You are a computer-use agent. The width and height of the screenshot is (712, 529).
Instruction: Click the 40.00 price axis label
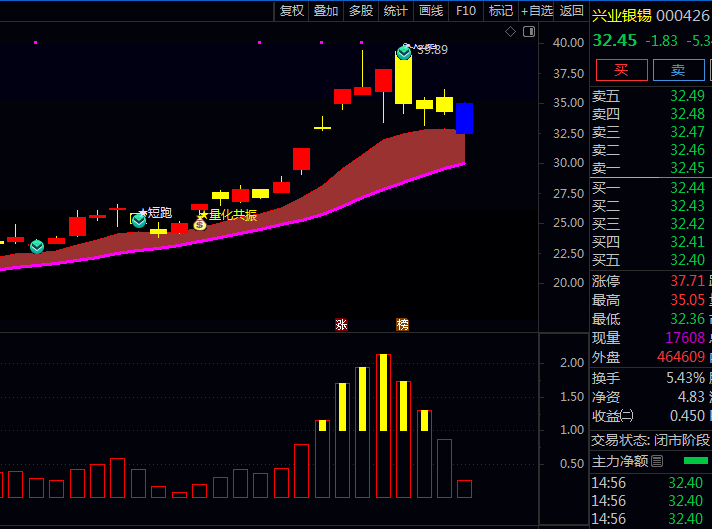[x=568, y=43]
